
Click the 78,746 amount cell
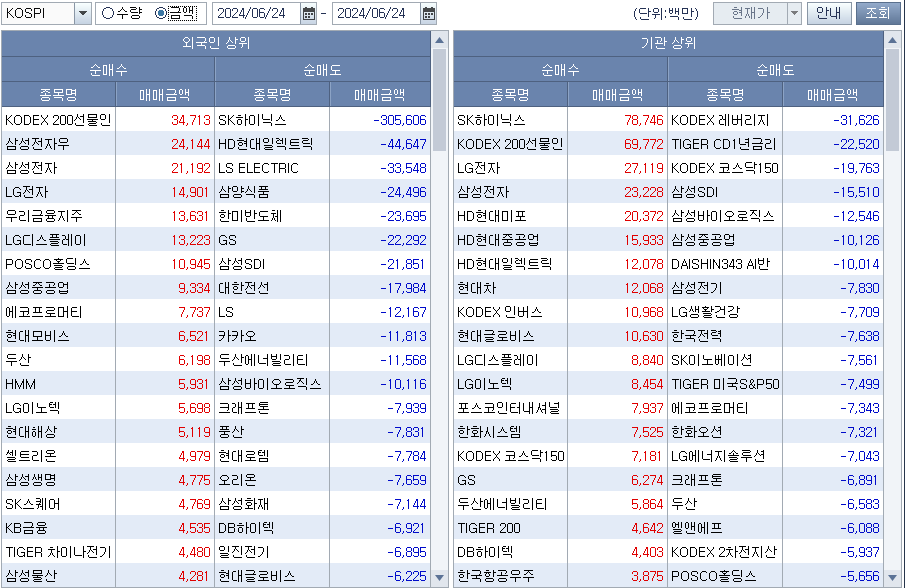point(618,120)
